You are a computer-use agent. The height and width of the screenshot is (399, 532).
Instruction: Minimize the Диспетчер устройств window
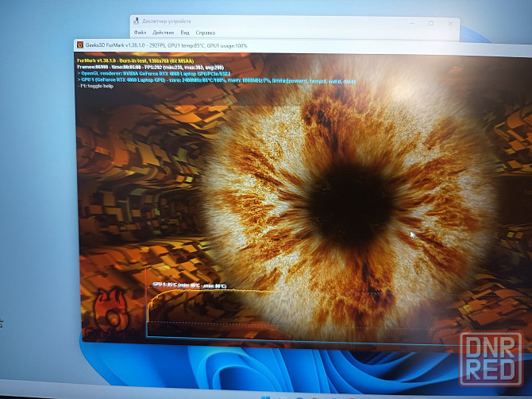point(412,23)
